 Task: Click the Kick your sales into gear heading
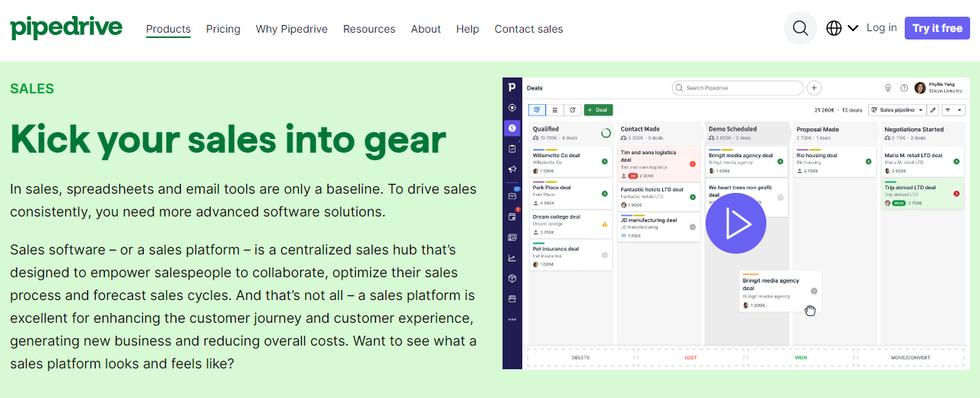pyautogui.click(x=228, y=140)
